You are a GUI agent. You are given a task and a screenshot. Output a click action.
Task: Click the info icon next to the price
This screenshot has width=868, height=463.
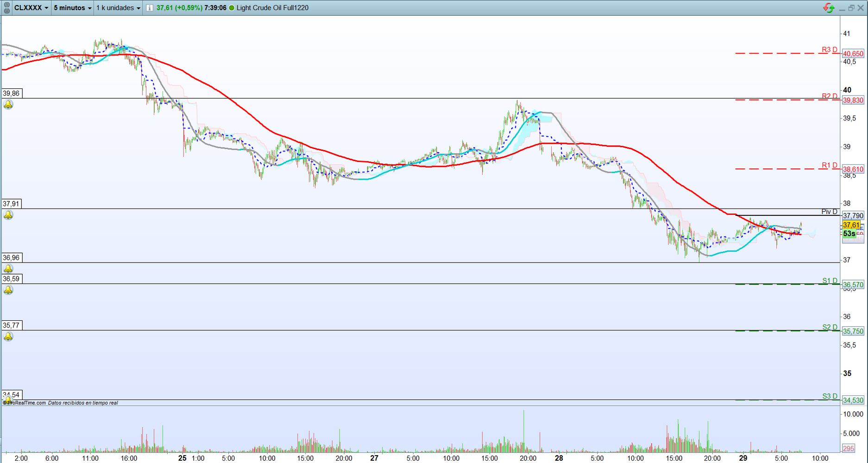pyautogui.click(x=150, y=8)
